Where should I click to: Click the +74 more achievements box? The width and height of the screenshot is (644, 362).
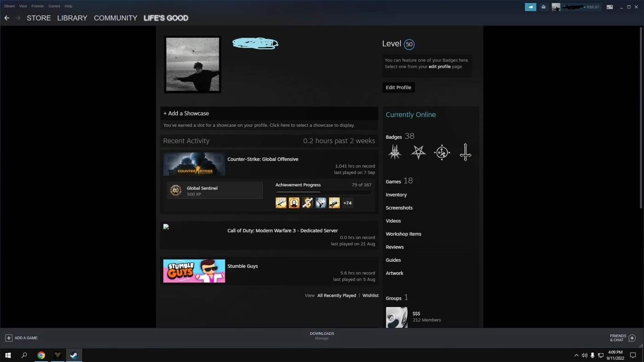click(347, 203)
